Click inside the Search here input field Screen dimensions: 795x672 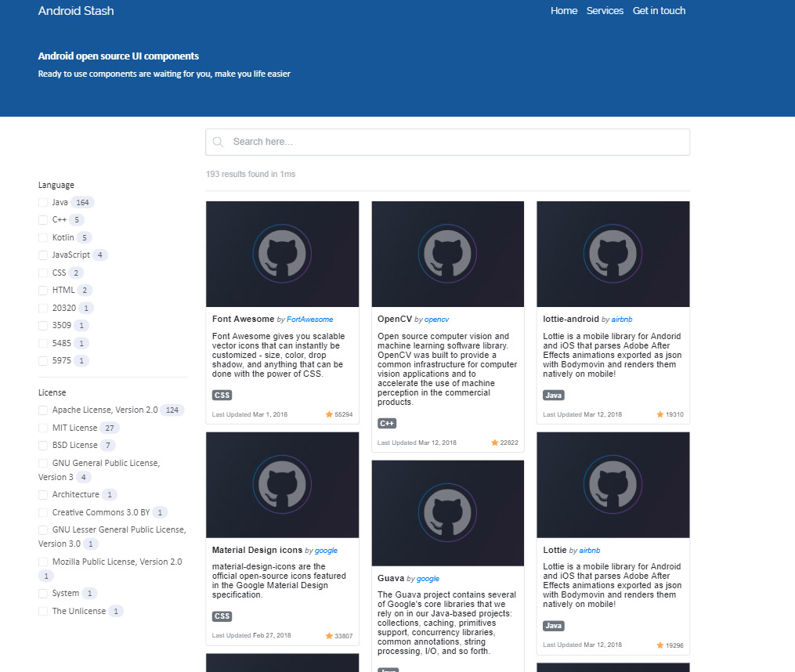pyautogui.click(x=446, y=142)
